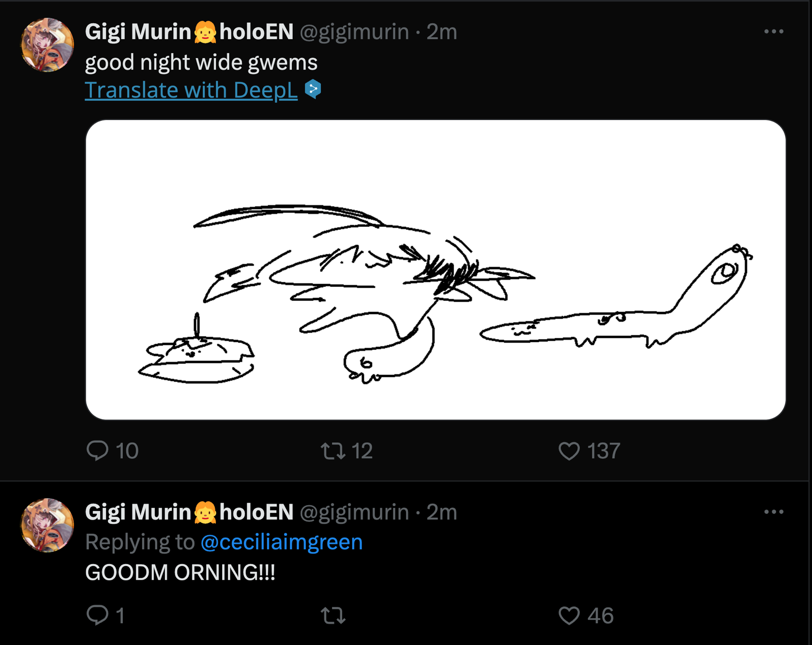
Task: Click the "good night wide gwems" tweet text
Action: pyautogui.click(x=201, y=62)
